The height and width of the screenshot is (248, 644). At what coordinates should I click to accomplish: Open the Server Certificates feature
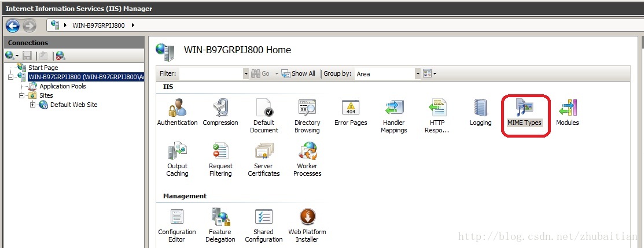(264, 160)
